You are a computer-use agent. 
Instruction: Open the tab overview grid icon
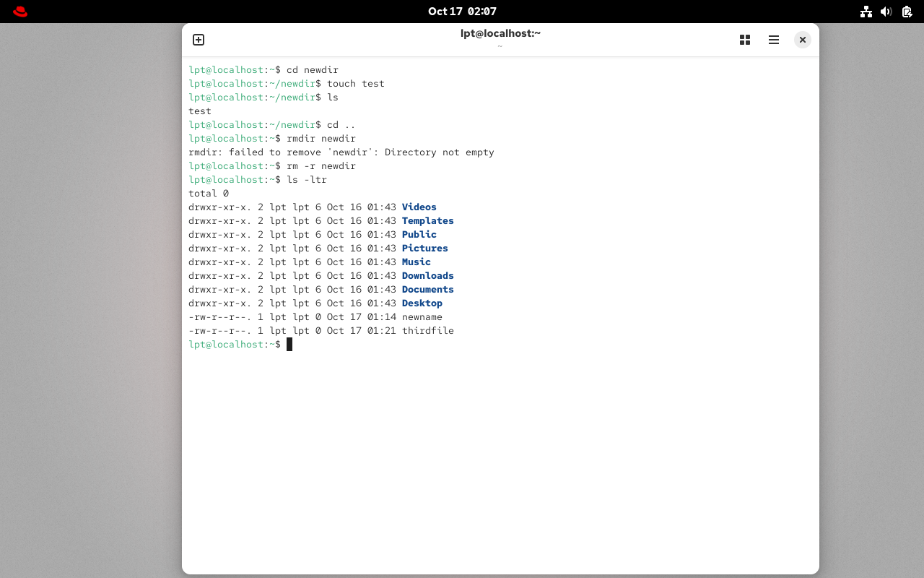coord(745,40)
